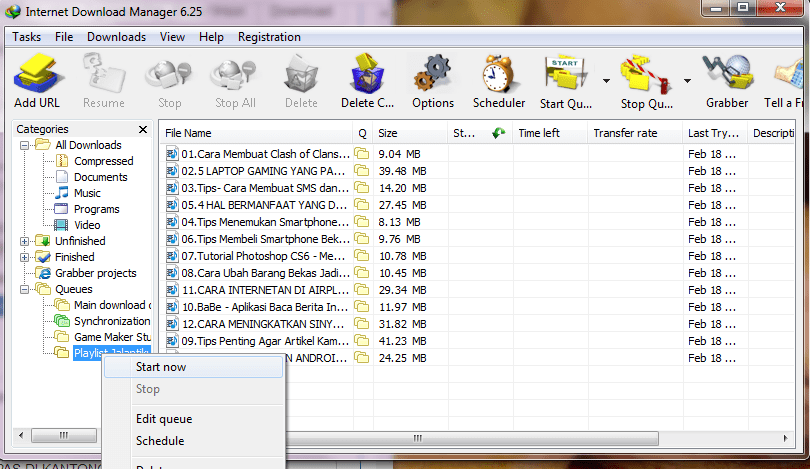Open Stop Queue dropdown arrow
Image resolution: width=810 pixels, height=469 pixels.
pyautogui.click(x=687, y=81)
